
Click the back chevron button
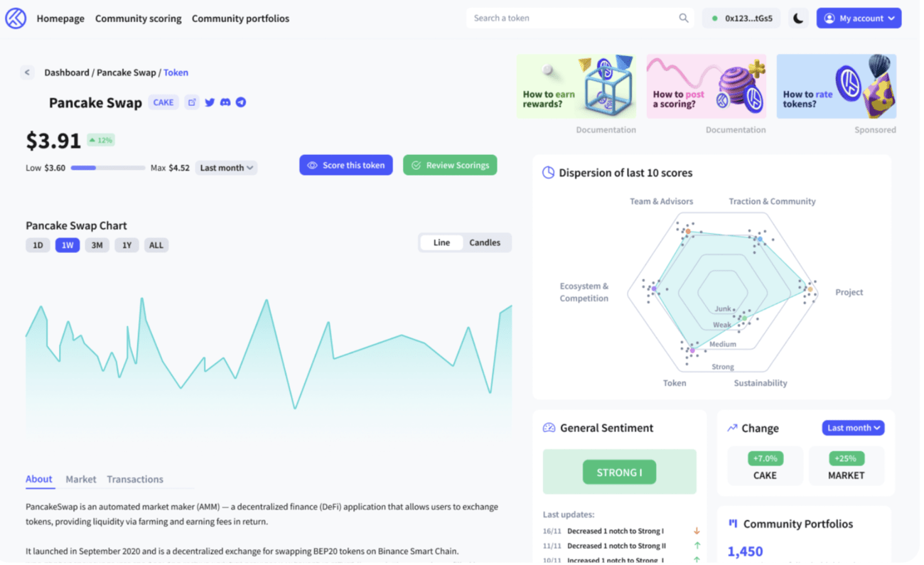coord(27,72)
